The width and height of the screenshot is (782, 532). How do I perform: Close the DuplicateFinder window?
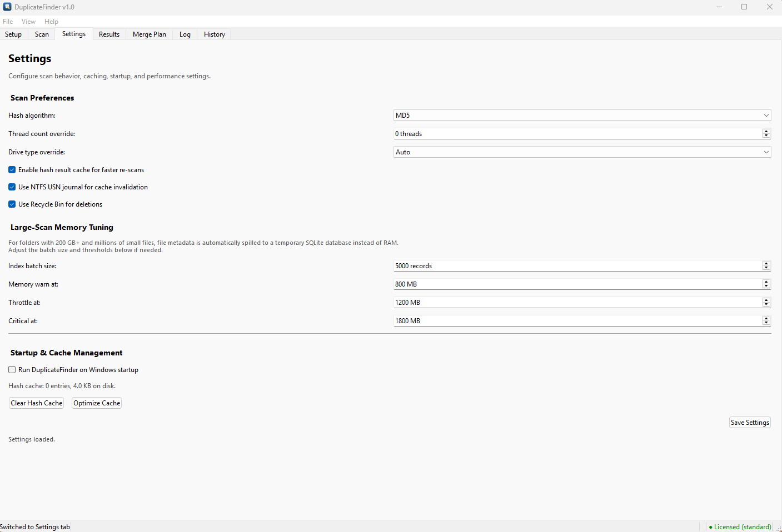point(770,7)
